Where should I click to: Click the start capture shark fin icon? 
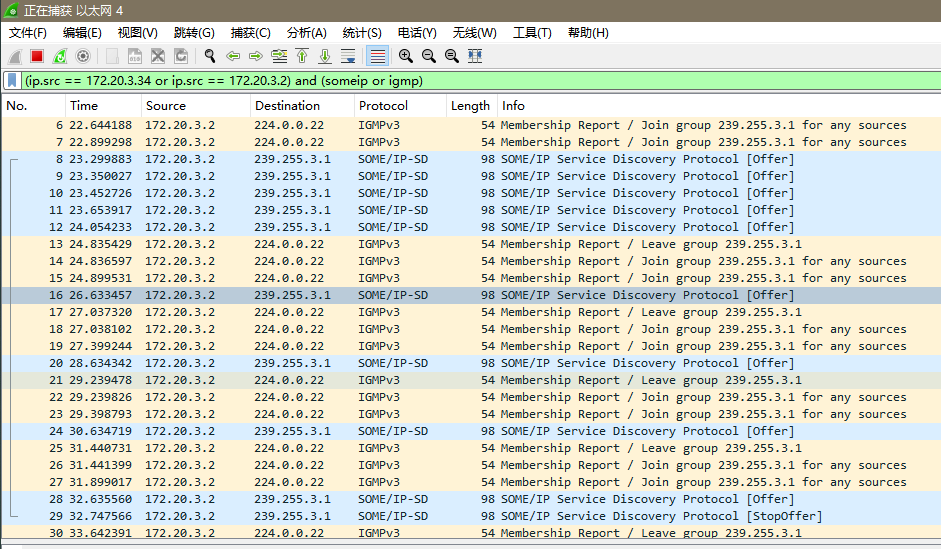click(x=15, y=56)
